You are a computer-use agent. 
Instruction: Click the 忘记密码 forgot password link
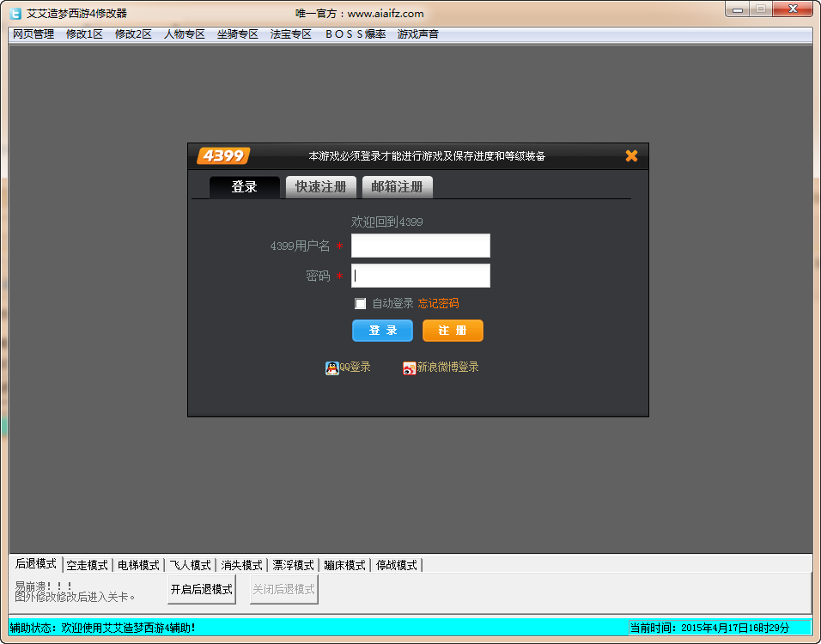click(437, 303)
